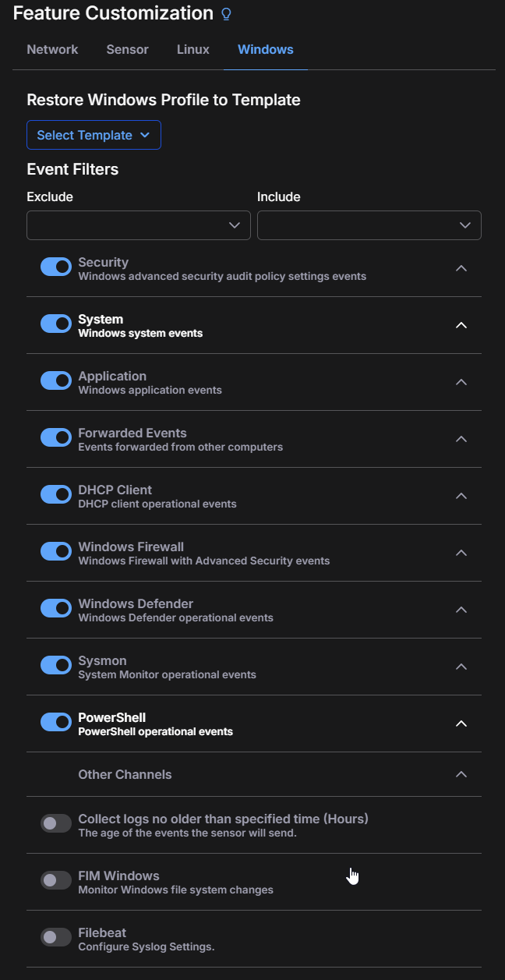
Task: Enable the FIM Windows toggle
Action: [x=56, y=881]
